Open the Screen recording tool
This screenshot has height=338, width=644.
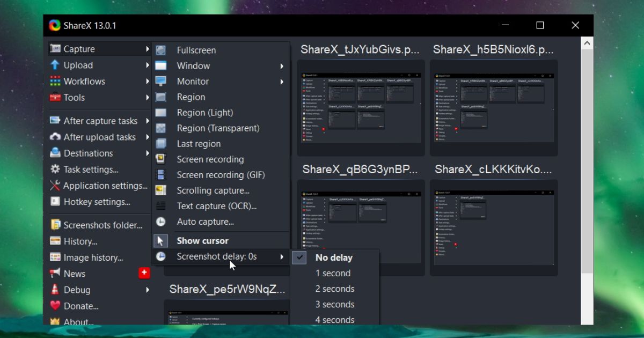coord(209,159)
